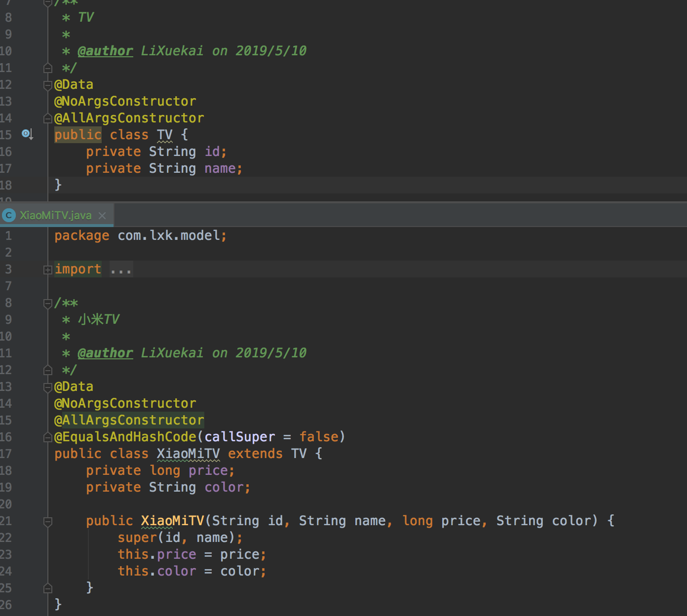Click the XiaoMiTV constructor name
The image size is (687, 616).
173,521
